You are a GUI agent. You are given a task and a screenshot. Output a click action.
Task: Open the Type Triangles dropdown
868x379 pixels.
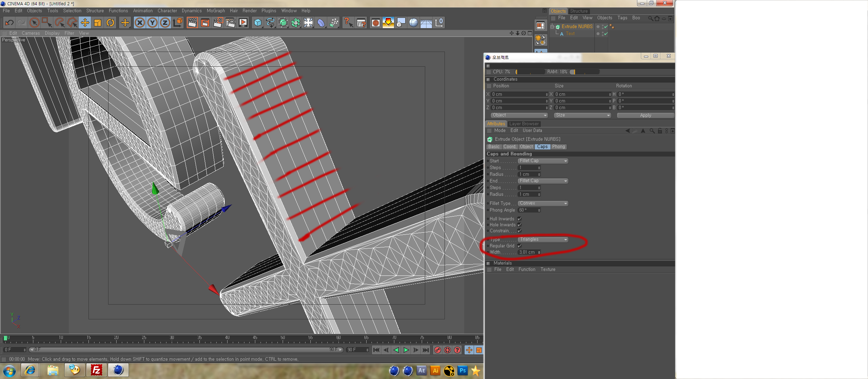pos(543,240)
